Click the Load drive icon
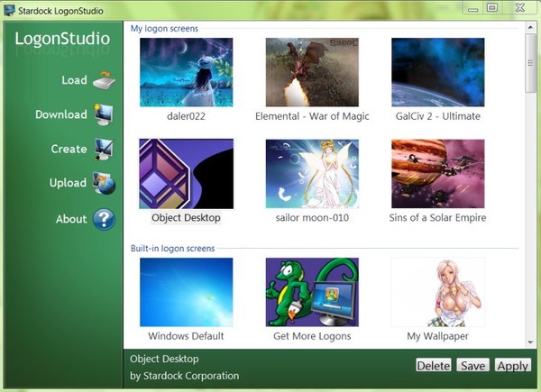This screenshot has width=541, height=392. click(x=105, y=80)
